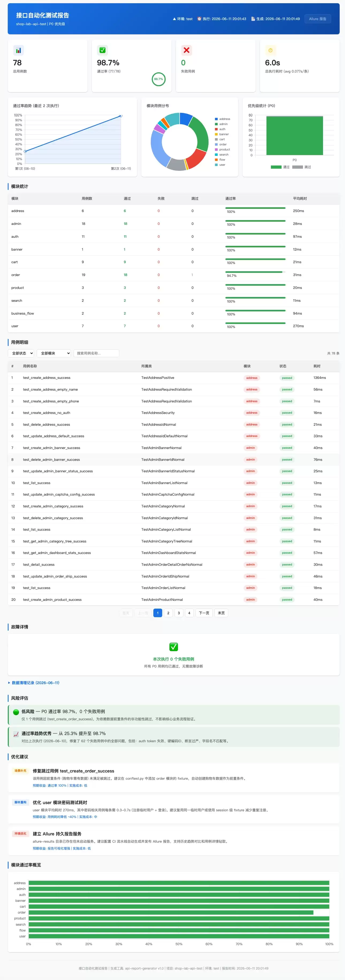Toggle the address legend in module chart
Image resolution: width=345 pixels, height=980 pixels.
[x=222, y=119]
